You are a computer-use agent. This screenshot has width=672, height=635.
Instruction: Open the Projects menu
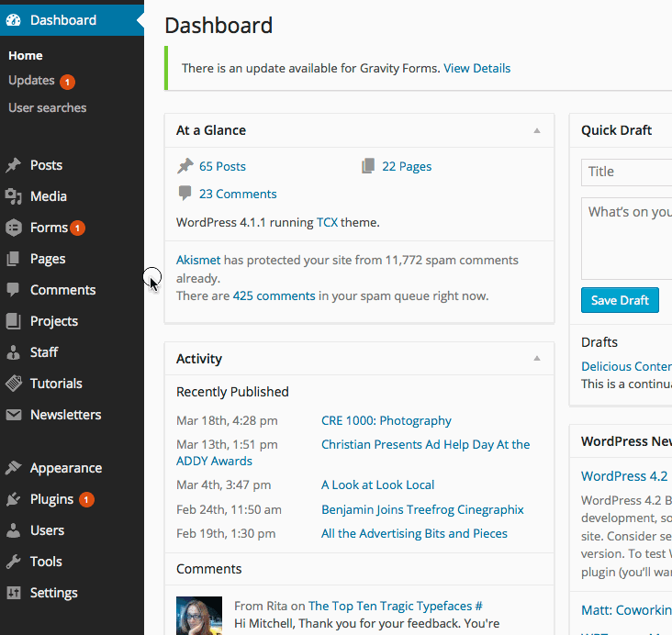coord(54,321)
